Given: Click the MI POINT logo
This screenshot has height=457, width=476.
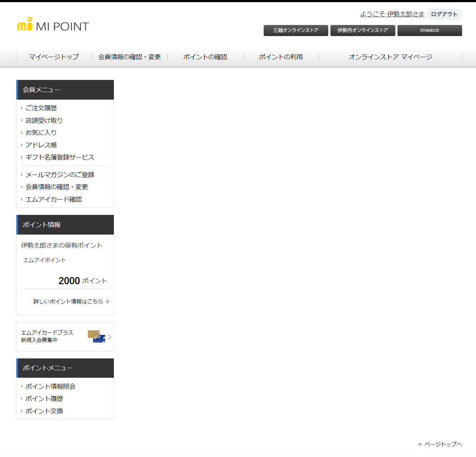Looking at the screenshot, I should (53, 25).
